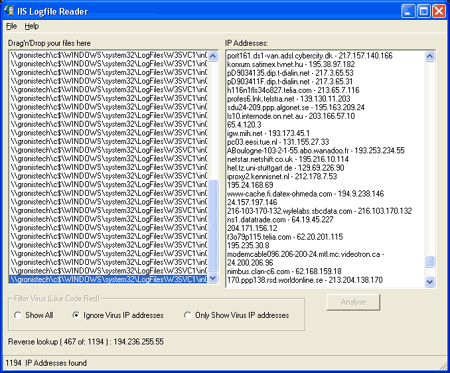The image size is (450, 373).
Task: Click the up arrow of the file list scrollbar
Action: 213,56
